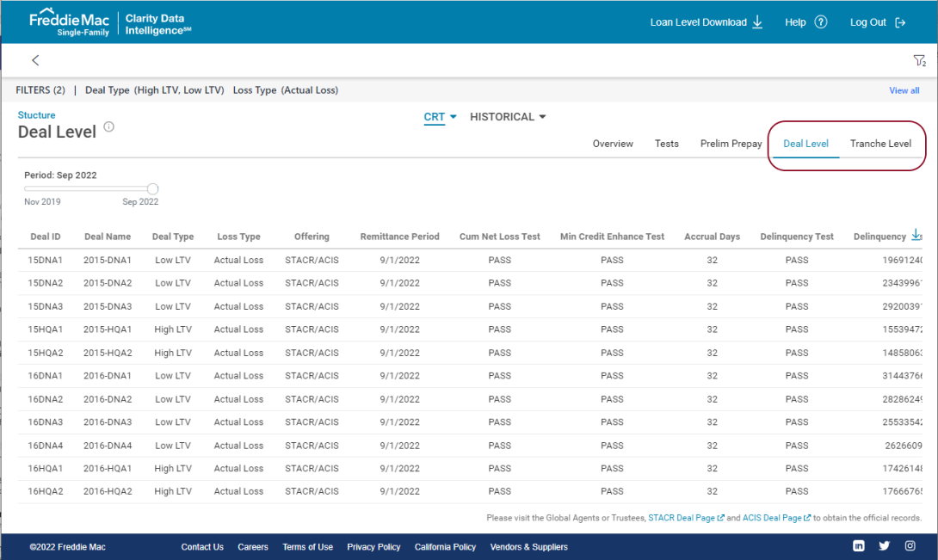Click Deal Name cell 2015-HQA2

pos(108,353)
